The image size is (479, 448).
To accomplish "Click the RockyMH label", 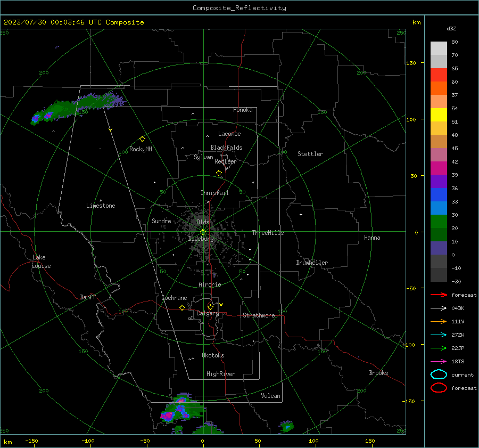I will click(141, 149).
